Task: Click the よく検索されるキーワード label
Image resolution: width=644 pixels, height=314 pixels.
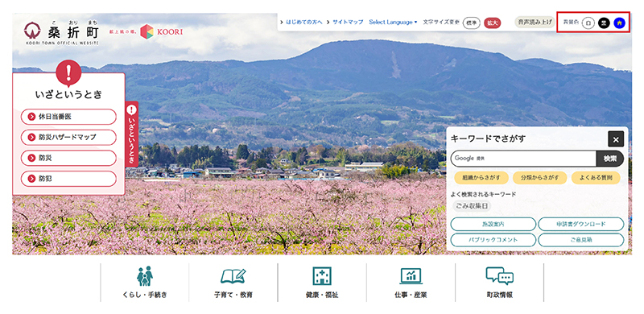Action: 484,194
